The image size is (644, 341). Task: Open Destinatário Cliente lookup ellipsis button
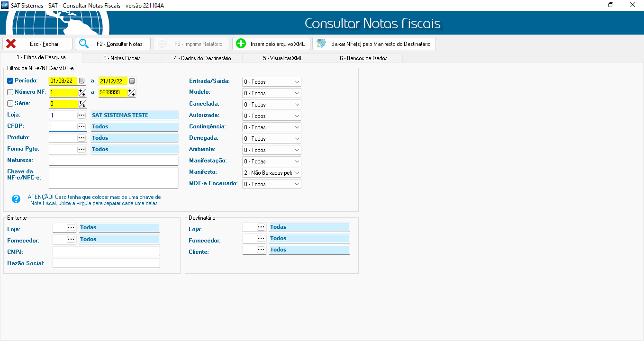coord(261,250)
